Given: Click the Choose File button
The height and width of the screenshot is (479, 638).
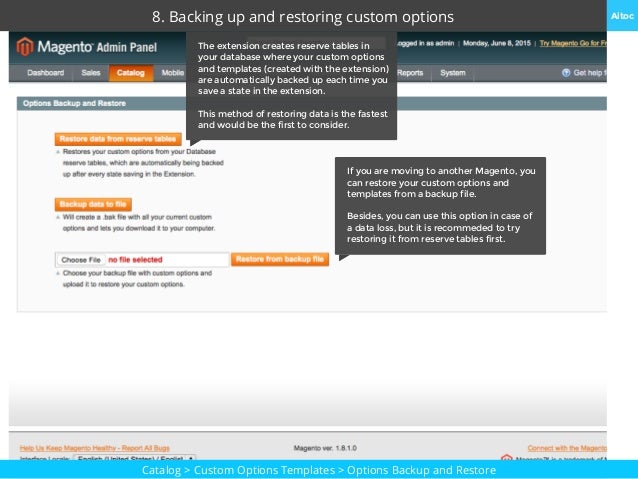Looking at the screenshot, I should pyautogui.click(x=81, y=260).
